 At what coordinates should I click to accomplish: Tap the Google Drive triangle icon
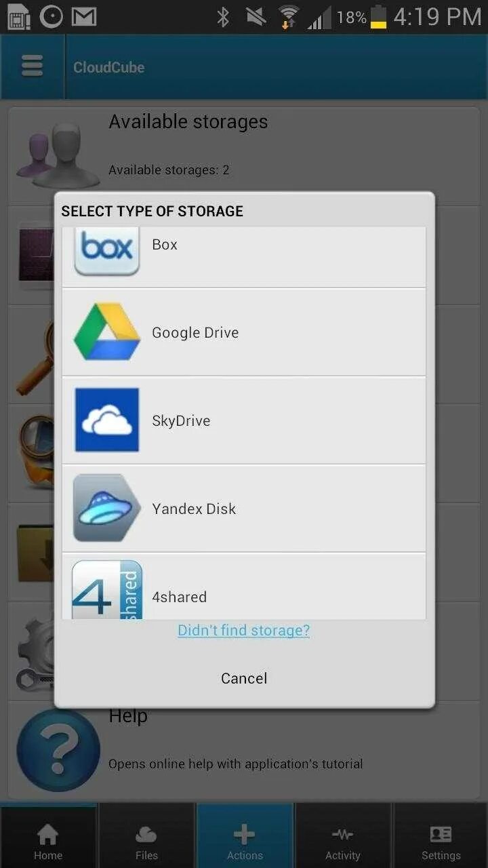pyautogui.click(x=107, y=332)
